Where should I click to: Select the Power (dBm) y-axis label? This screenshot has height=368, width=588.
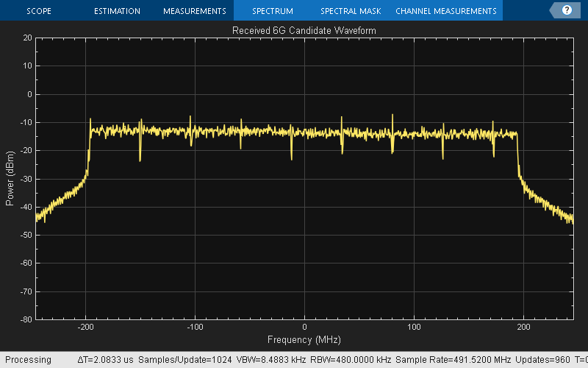click(10, 178)
